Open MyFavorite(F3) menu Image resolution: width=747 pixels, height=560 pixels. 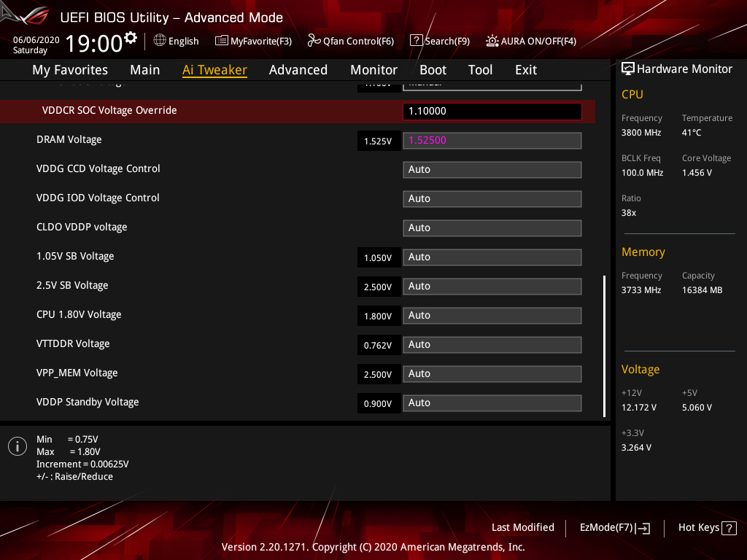click(x=261, y=41)
